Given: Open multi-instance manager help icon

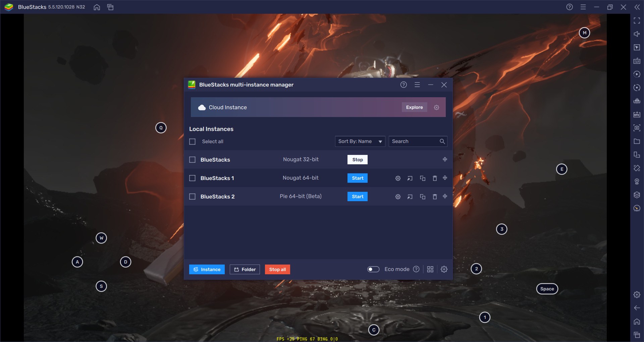Looking at the screenshot, I should coord(404,85).
